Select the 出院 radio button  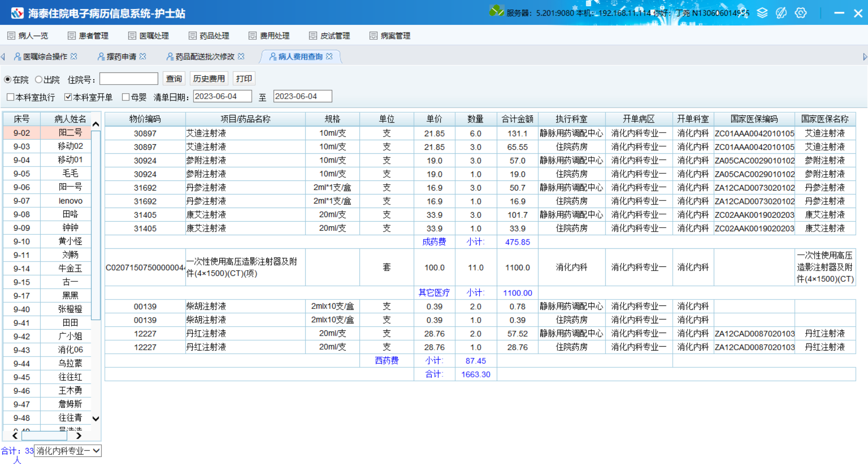(x=39, y=80)
